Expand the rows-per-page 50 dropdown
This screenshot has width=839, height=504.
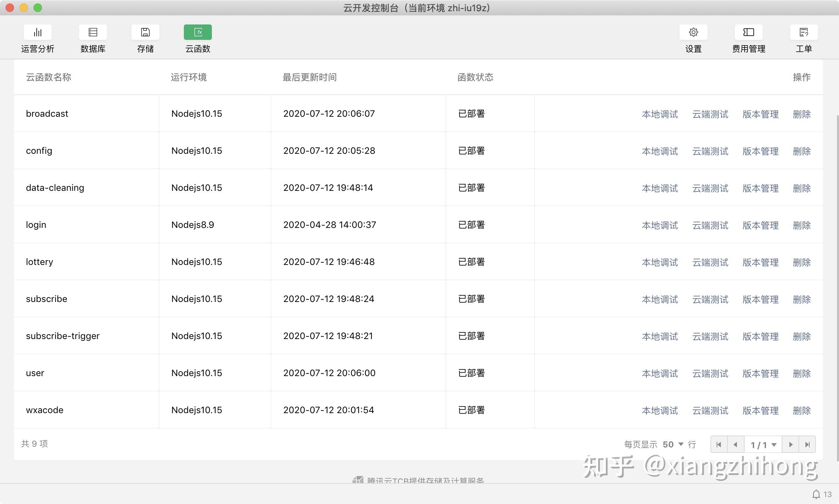click(x=673, y=445)
